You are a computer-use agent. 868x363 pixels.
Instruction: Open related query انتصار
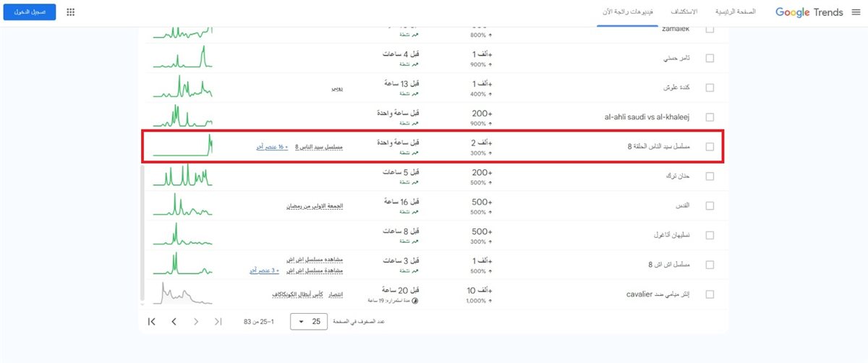[x=336, y=295]
